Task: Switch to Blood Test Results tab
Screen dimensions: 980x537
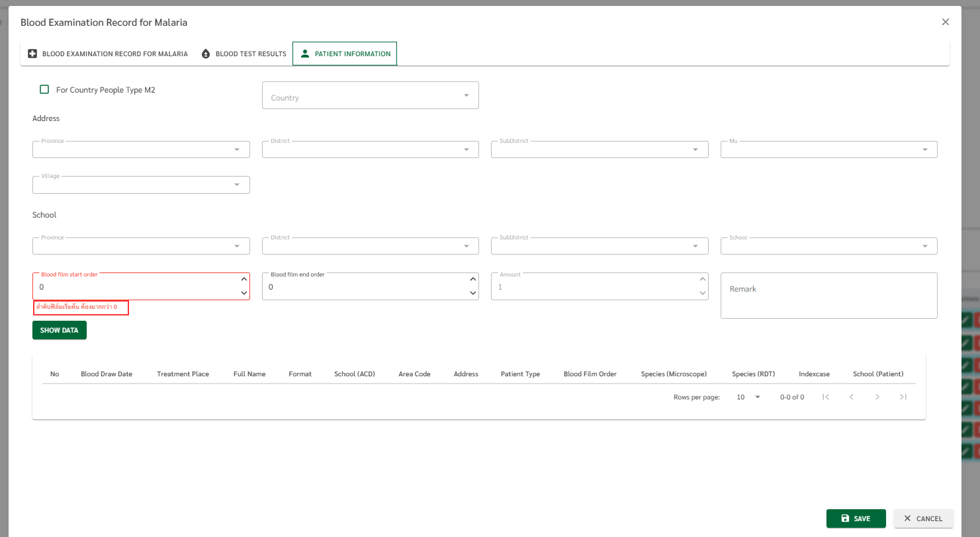Action: tap(244, 54)
